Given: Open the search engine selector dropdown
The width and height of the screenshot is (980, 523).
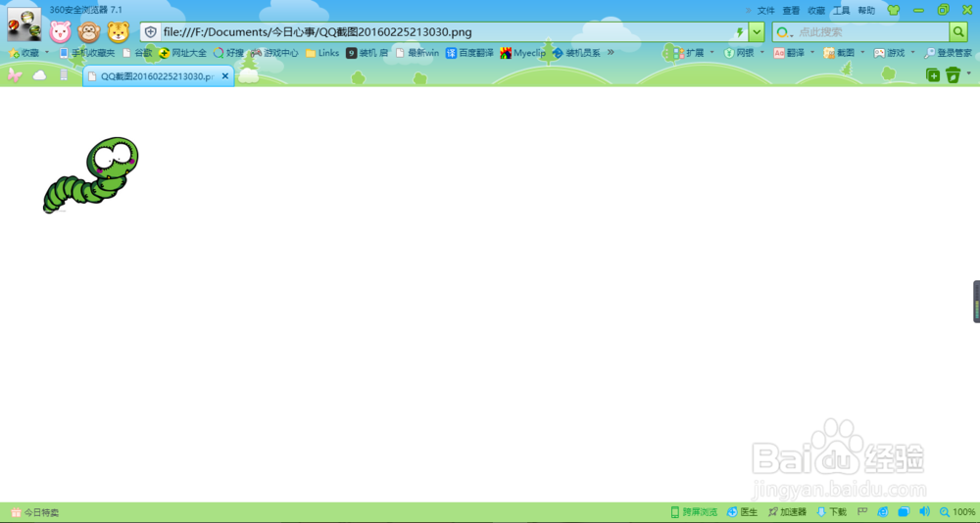Looking at the screenshot, I should [784, 32].
